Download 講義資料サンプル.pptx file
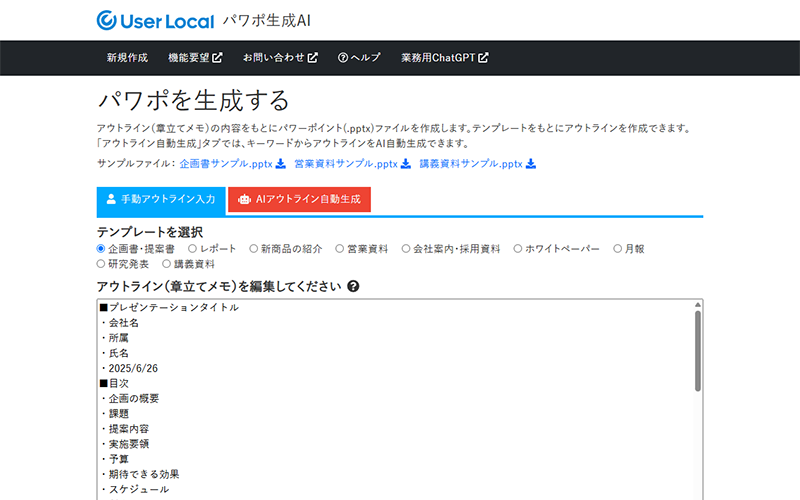The height and width of the screenshot is (500, 800). tap(478, 164)
